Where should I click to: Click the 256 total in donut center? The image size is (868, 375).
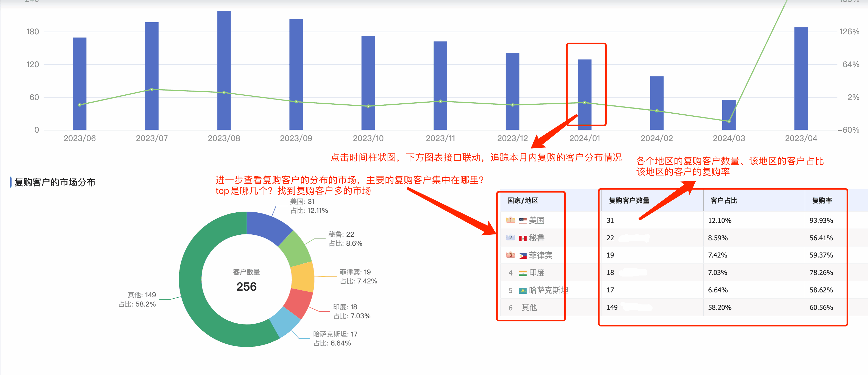tap(246, 287)
